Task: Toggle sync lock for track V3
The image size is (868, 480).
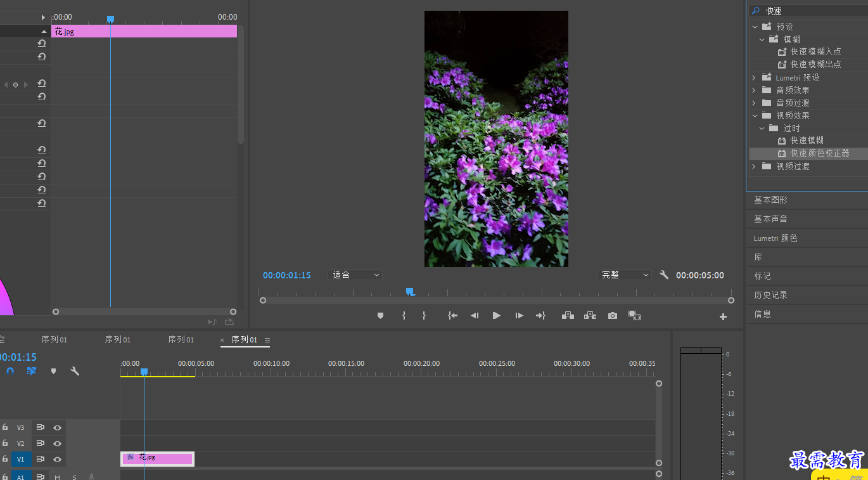Action: [40, 428]
